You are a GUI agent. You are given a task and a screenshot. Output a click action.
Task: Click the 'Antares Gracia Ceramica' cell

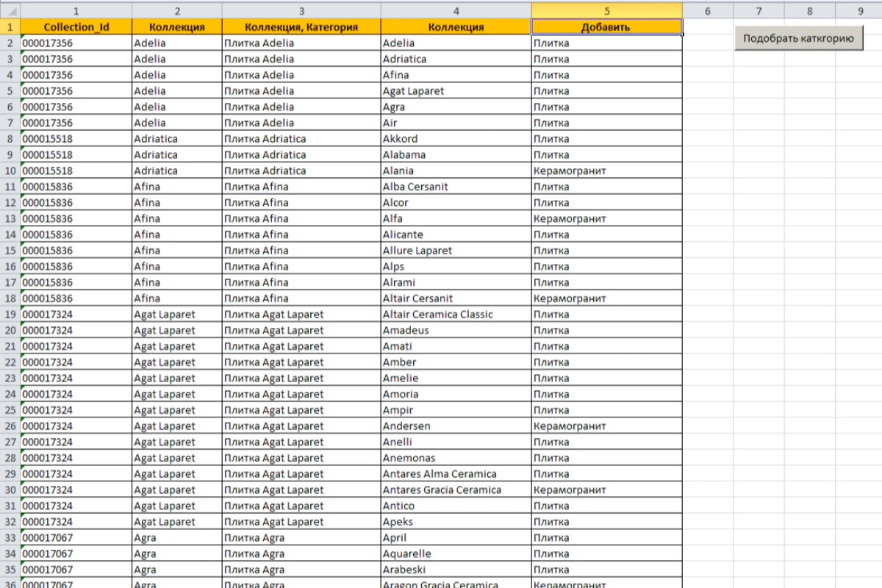tap(456, 490)
